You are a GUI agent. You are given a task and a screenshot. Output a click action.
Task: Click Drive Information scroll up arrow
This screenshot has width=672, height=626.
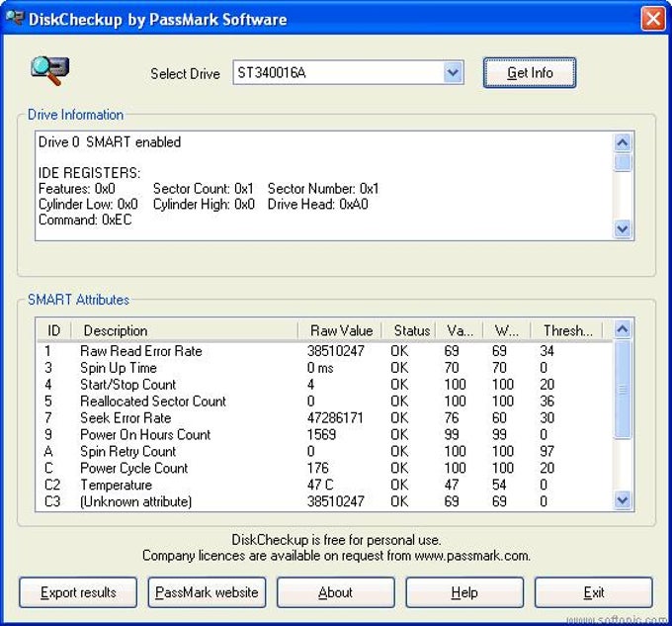[x=623, y=142]
